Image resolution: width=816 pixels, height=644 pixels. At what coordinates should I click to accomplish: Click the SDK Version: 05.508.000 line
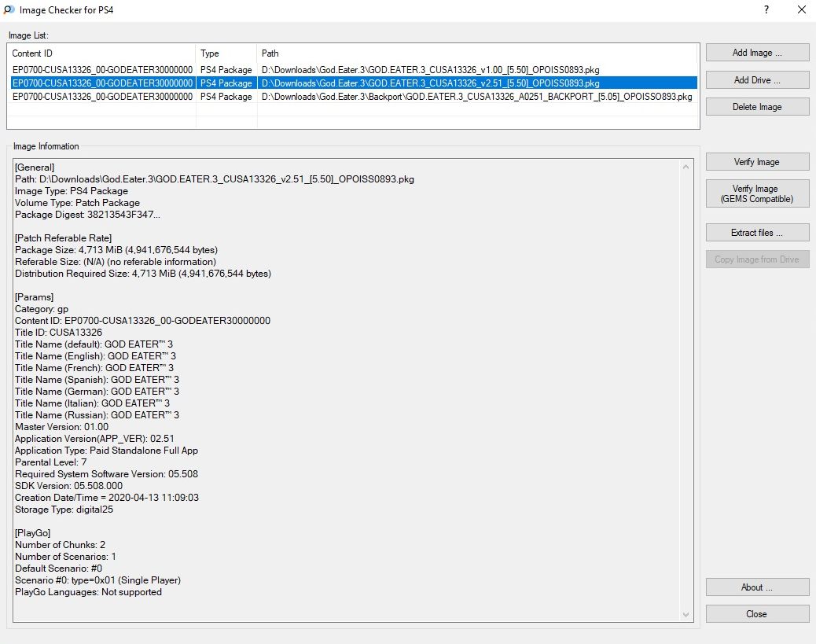(x=68, y=486)
